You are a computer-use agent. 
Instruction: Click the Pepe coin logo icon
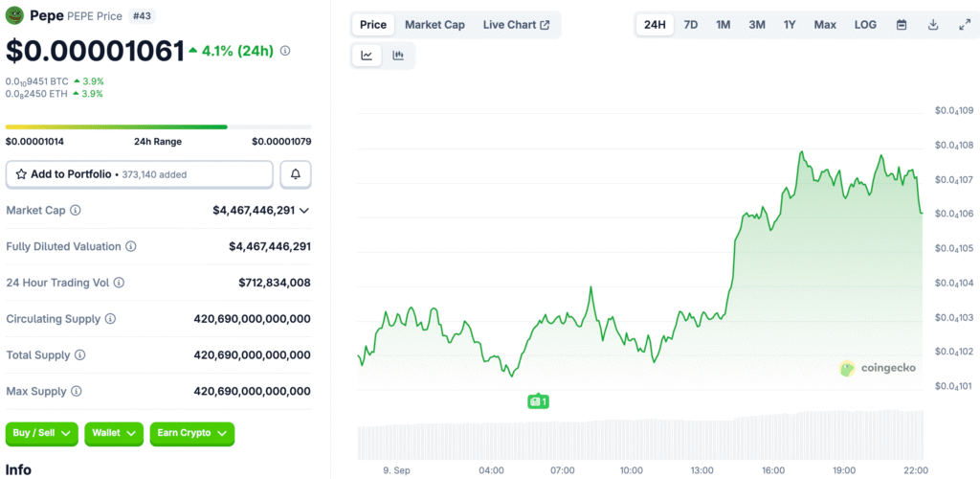pyautogui.click(x=15, y=15)
